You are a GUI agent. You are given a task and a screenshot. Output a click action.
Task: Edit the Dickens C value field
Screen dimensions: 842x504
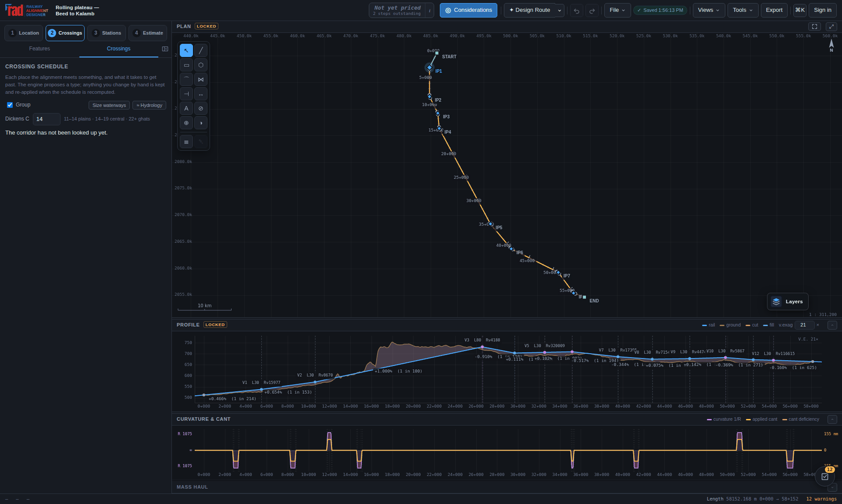[46, 119]
